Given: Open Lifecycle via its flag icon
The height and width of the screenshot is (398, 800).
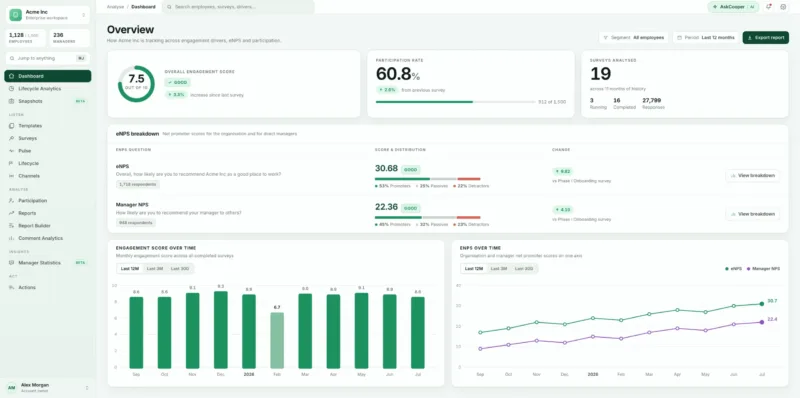Looking at the screenshot, I should pos(12,163).
